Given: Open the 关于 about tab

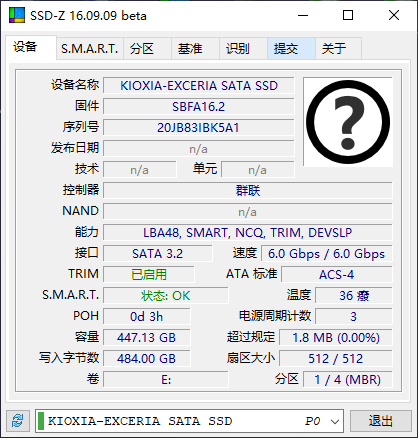Looking at the screenshot, I should 338,49.
